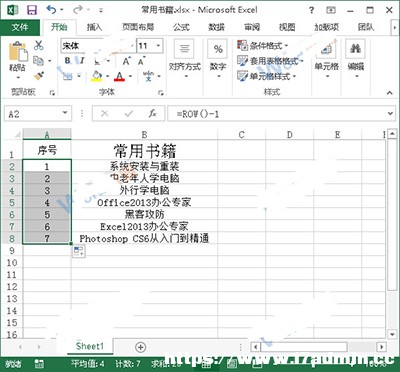Expand the formula bar with chevron
The image size is (400, 372).
[391, 114]
